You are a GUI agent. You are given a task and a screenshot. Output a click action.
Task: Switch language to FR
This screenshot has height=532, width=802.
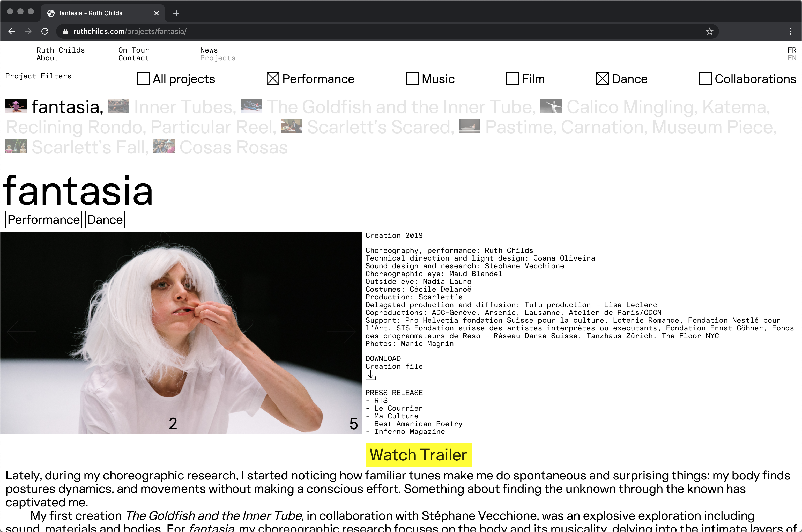(x=792, y=50)
